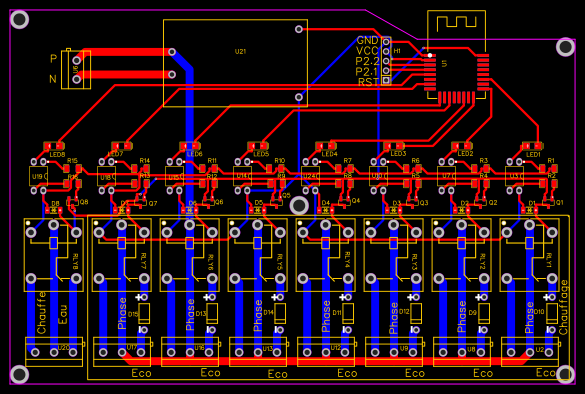This screenshot has width=585, height=394.
Task: Select the Chauffage silkscreen text
Action: point(563,307)
